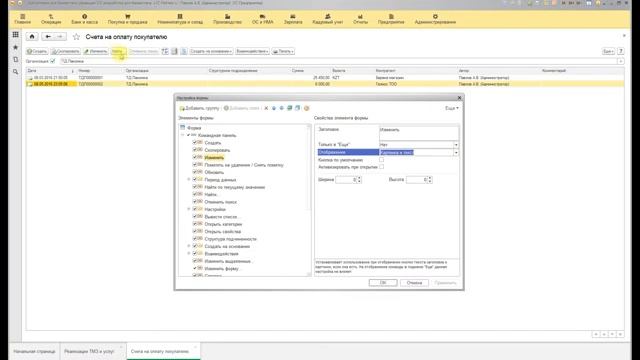The width and height of the screenshot is (640, 360).
Task: Toggle the Отменить поиск element checkbox
Action: pyautogui.click(x=195, y=202)
